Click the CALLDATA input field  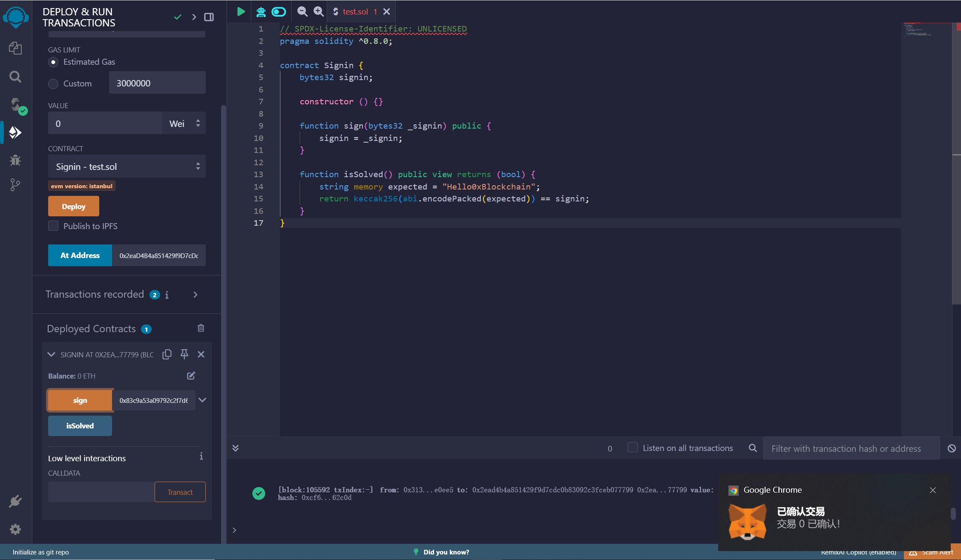click(101, 492)
